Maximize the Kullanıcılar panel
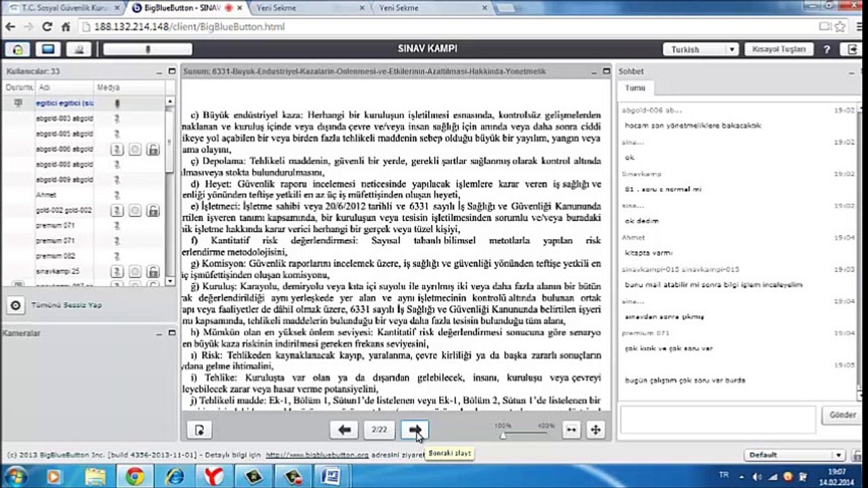This screenshot has height=488, width=868. (x=172, y=71)
